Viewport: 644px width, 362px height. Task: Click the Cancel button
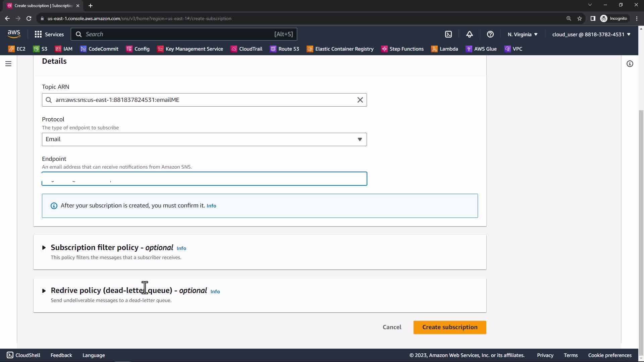(392, 327)
